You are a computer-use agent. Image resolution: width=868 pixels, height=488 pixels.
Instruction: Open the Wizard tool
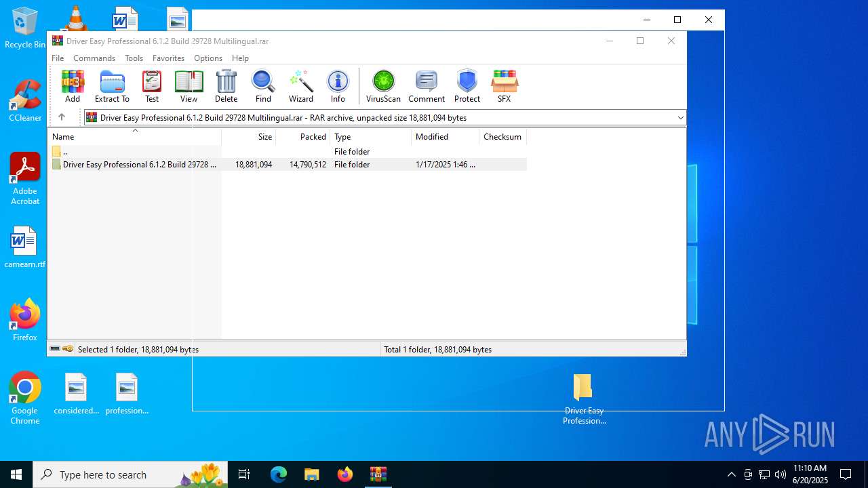pyautogui.click(x=300, y=86)
